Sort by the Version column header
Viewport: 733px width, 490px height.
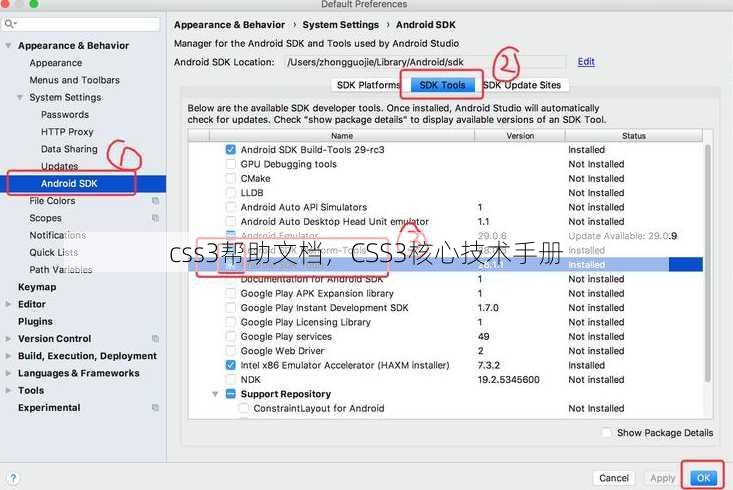point(520,136)
